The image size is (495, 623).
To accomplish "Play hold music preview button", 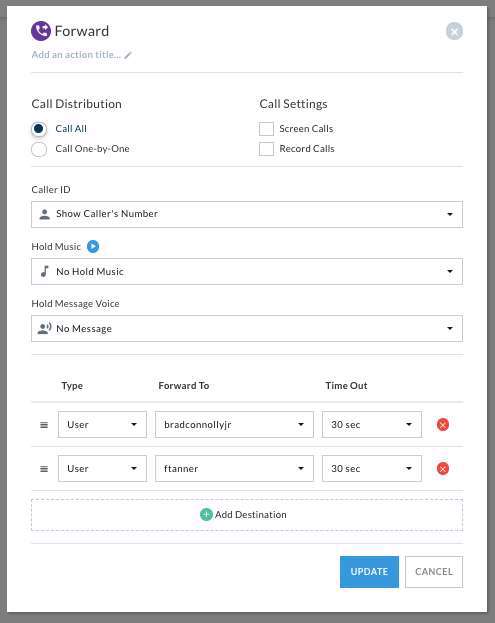I will (93, 246).
